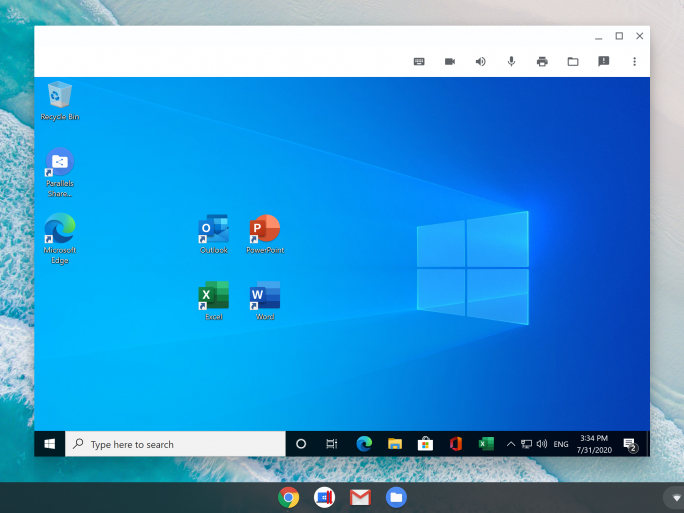Click the network icon in system tray

527,444
